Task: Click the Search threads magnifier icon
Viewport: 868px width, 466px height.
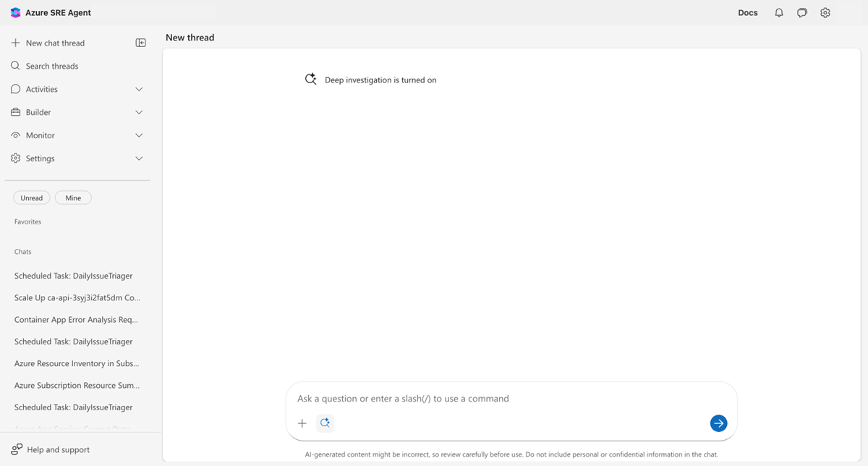Action: (x=15, y=66)
